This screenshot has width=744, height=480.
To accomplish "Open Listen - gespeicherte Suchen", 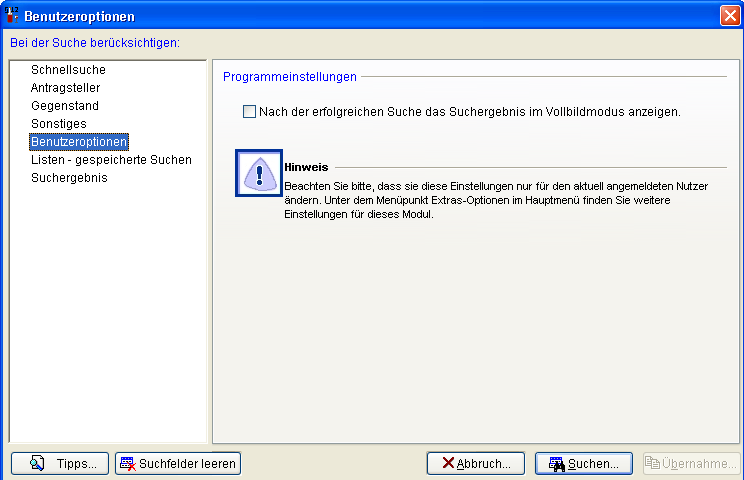I will 111,160.
